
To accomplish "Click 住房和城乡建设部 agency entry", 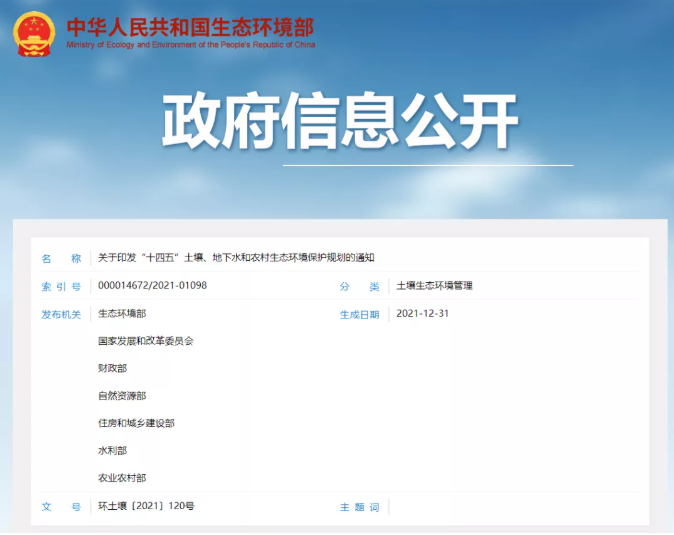I will (x=136, y=423).
